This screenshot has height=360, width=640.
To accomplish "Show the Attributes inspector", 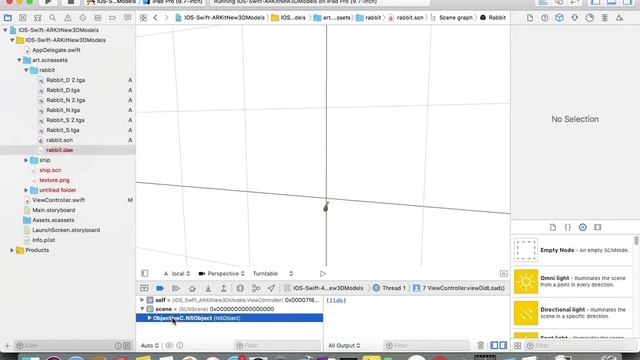I will point(575,18).
